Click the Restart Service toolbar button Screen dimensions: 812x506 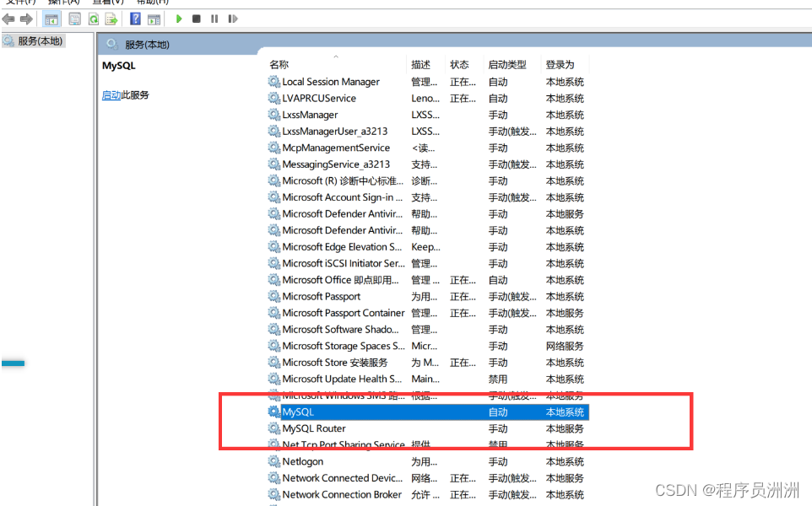pos(232,19)
